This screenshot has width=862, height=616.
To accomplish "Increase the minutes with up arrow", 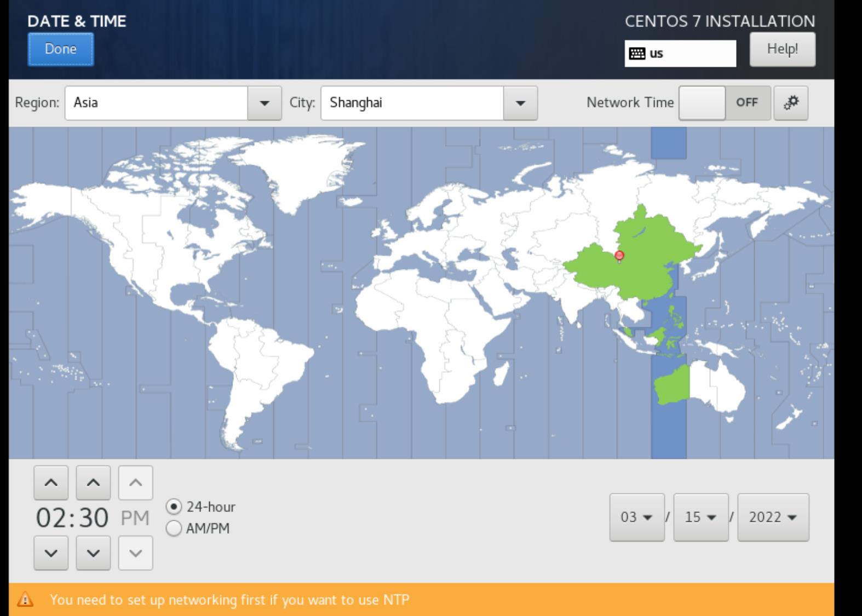I will pos(93,483).
